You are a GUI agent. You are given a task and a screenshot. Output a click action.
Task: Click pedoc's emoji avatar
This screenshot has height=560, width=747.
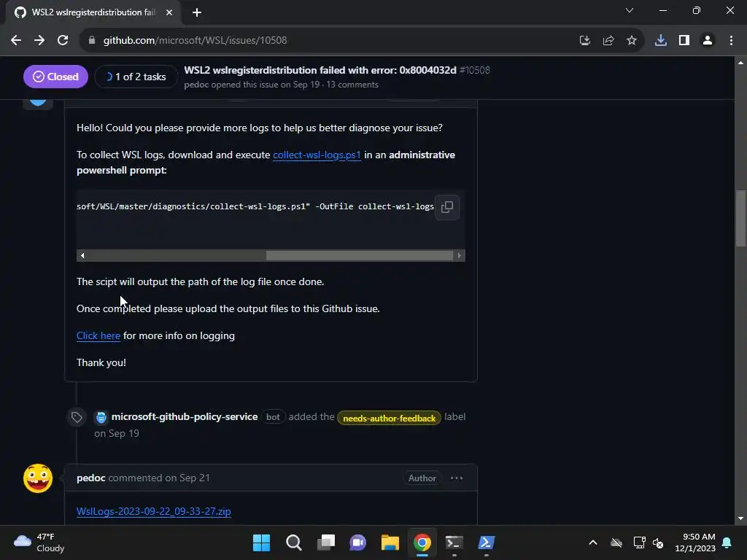38,478
